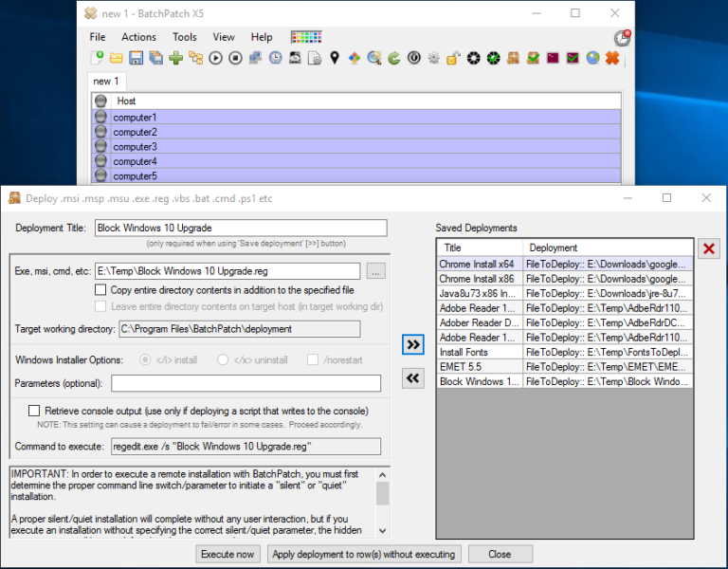The width and height of the screenshot is (728, 569).
Task: Click Apply deployment to row(s) without executing
Action: point(364,554)
